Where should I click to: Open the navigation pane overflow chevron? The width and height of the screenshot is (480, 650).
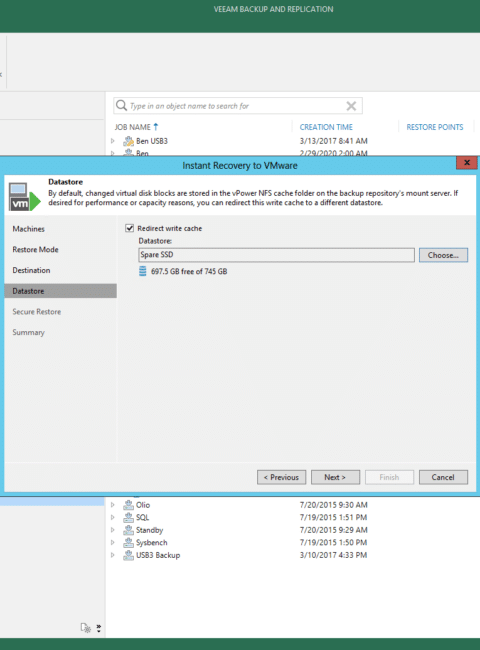pyautogui.click(x=99, y=628)
